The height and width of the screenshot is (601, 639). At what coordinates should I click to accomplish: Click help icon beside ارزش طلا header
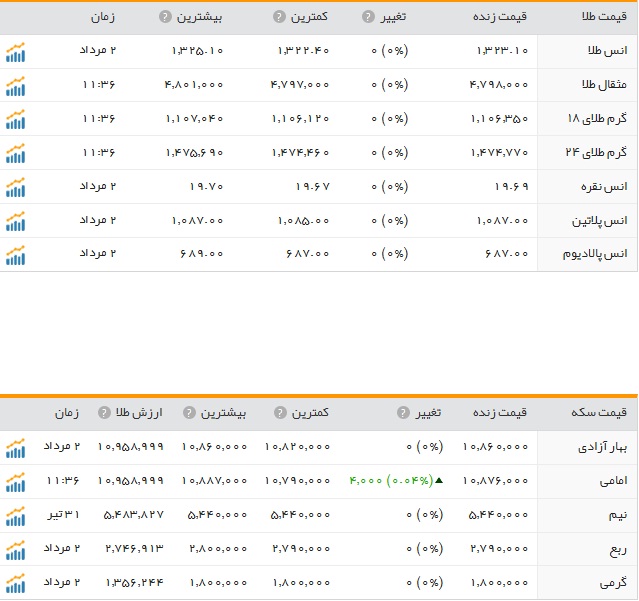tap(104, 413)
